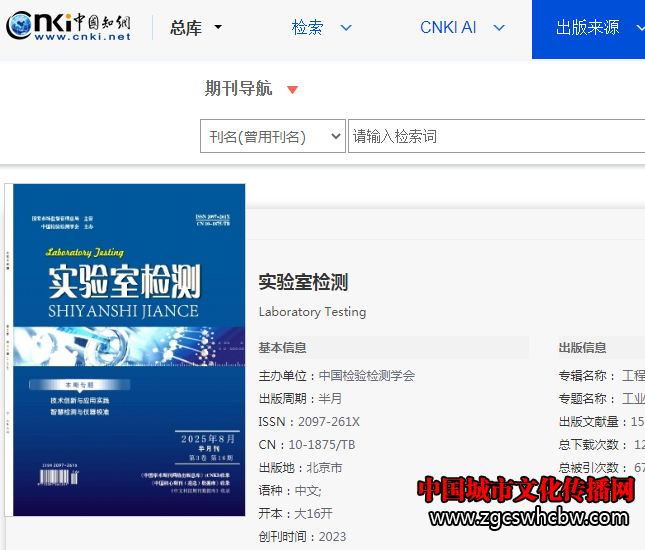The height and width of the screenshot is (550, 645).
Task: Expand the red triangle beside 期刊导航
Action: tap(292, 90)
